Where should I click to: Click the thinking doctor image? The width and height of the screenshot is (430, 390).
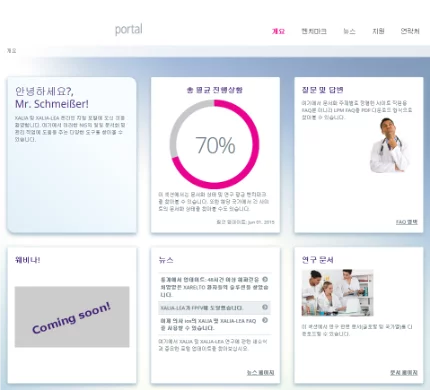(x=389, y=145)
